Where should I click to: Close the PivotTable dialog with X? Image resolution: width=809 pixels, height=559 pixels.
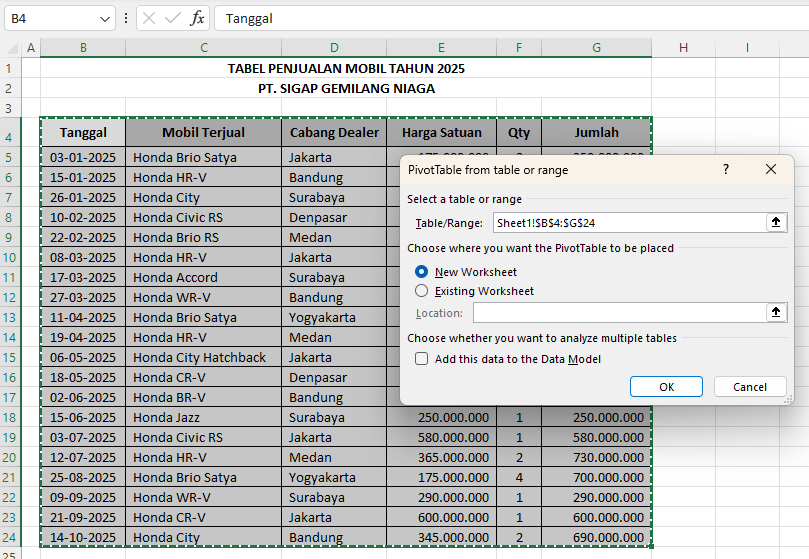pyautogui.click(x=771, y=170)
